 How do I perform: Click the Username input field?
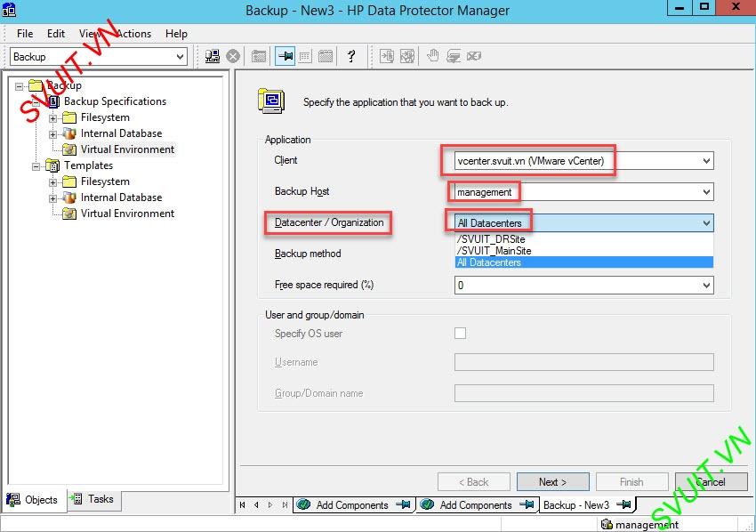583,362
